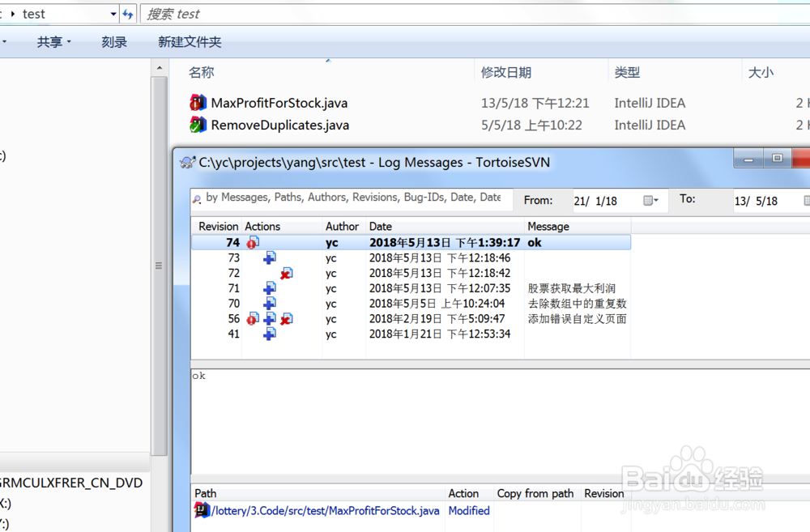Select the RemoveDuplicates.java file name
Image resolution: width=810 pixels, height=532 pixels.
pos(280,125)
